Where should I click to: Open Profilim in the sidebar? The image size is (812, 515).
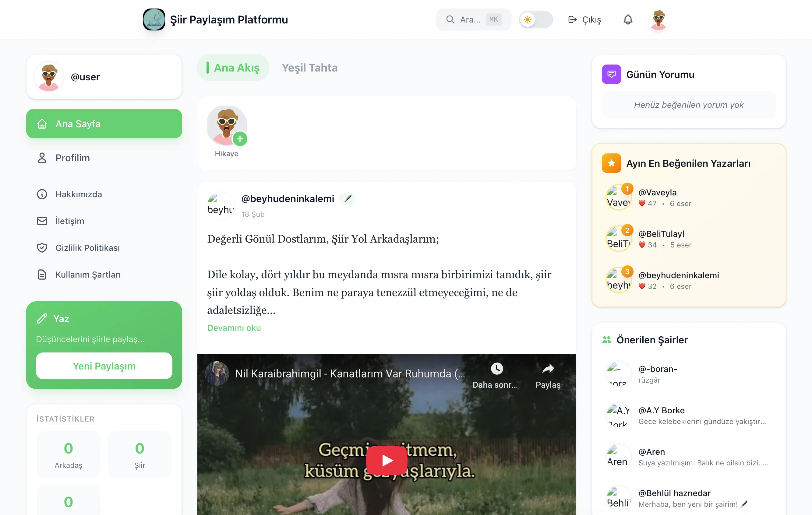72,158
